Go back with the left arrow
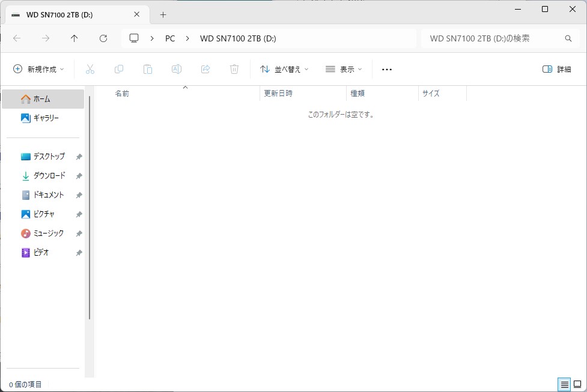 click(17, 38)
